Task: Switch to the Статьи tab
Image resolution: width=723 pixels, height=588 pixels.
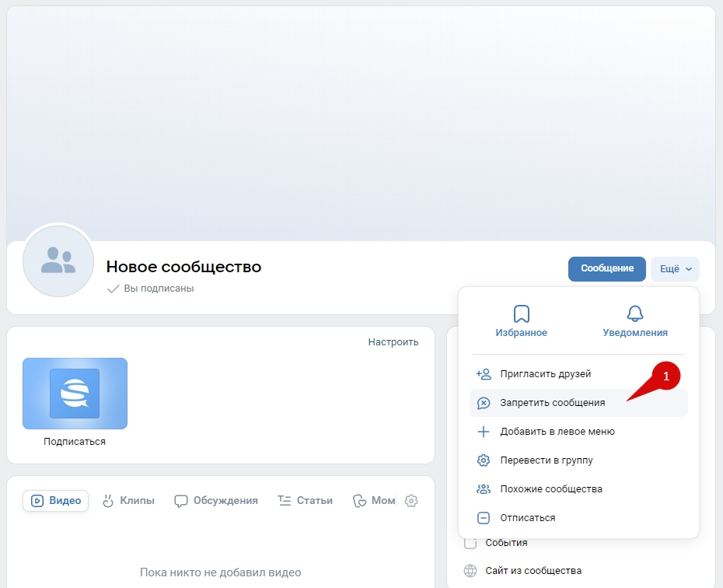Action: (x=306, y=501)
